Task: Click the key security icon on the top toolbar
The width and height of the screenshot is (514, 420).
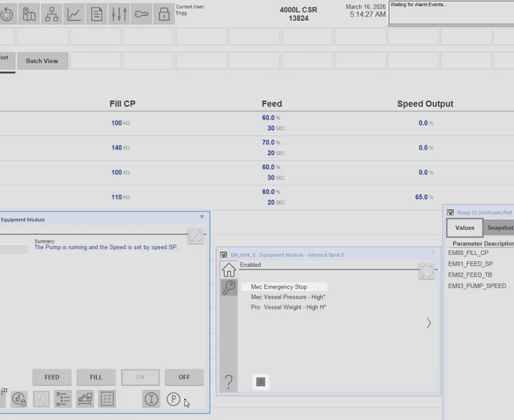Action: 142,14
